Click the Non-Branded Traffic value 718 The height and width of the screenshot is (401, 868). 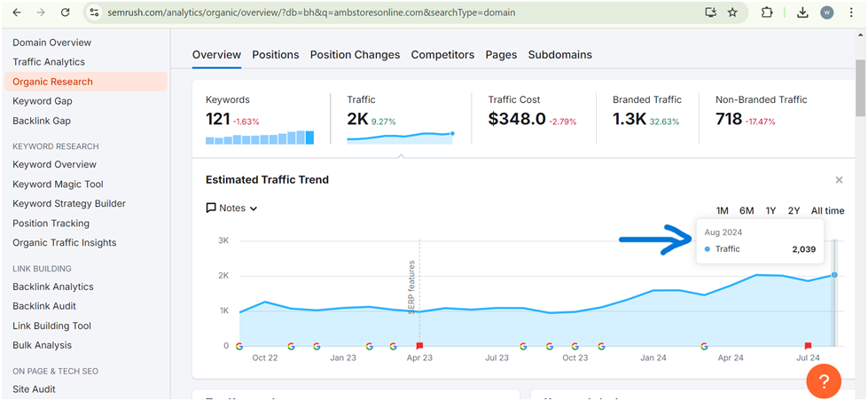point(729,119)
